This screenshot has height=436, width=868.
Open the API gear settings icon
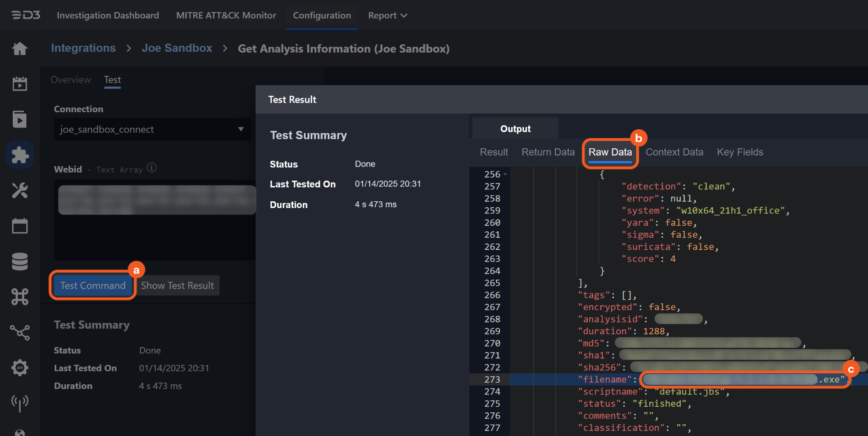(x=19, y=367)
